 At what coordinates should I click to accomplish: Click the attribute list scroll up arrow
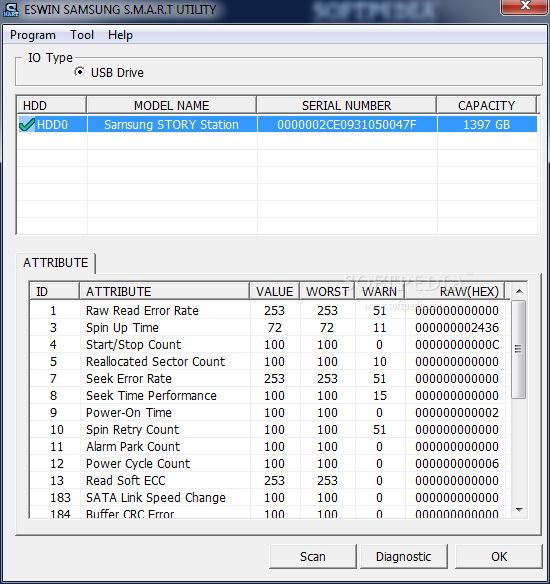click(x=519, y=291)
